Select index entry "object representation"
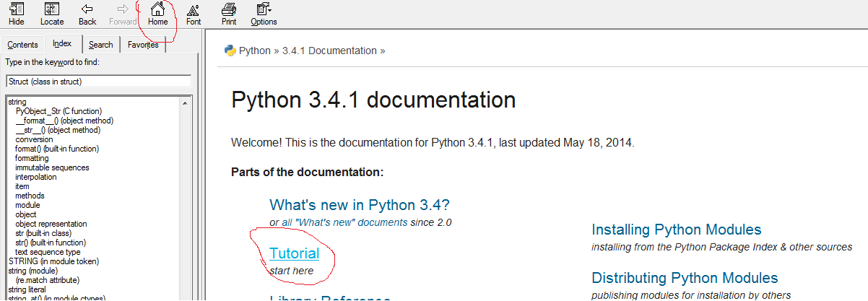 51,224
